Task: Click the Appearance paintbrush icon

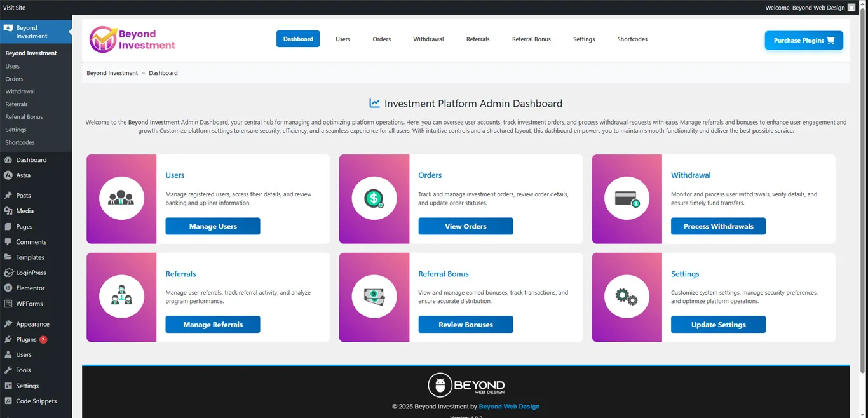Action: [8, 324]
